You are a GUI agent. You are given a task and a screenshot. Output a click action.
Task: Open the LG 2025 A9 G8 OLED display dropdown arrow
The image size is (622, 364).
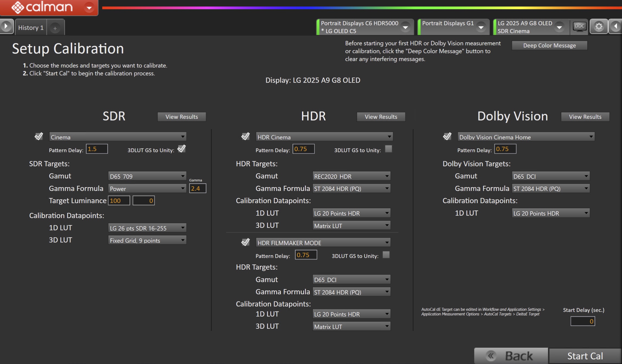click(559, 27)
